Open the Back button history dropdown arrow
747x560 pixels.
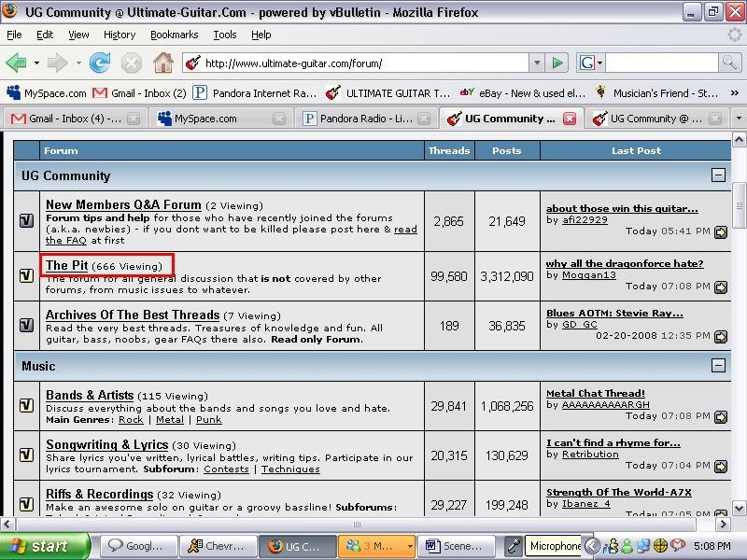(x=36, y=63)
